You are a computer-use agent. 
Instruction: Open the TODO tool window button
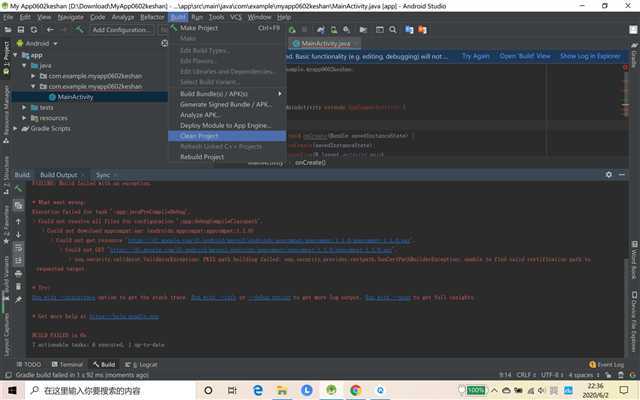[29, 364]
